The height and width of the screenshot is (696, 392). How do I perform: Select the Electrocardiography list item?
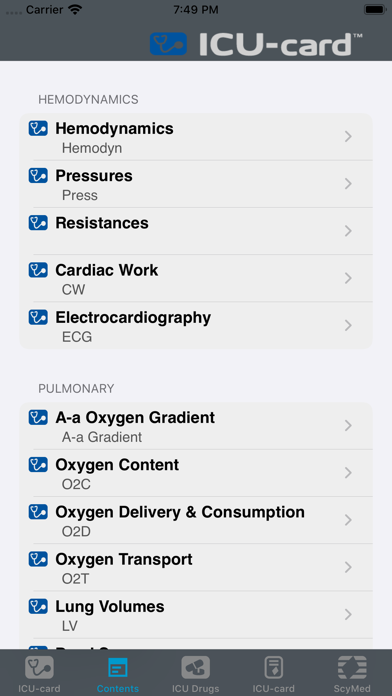tap(196, 326)
